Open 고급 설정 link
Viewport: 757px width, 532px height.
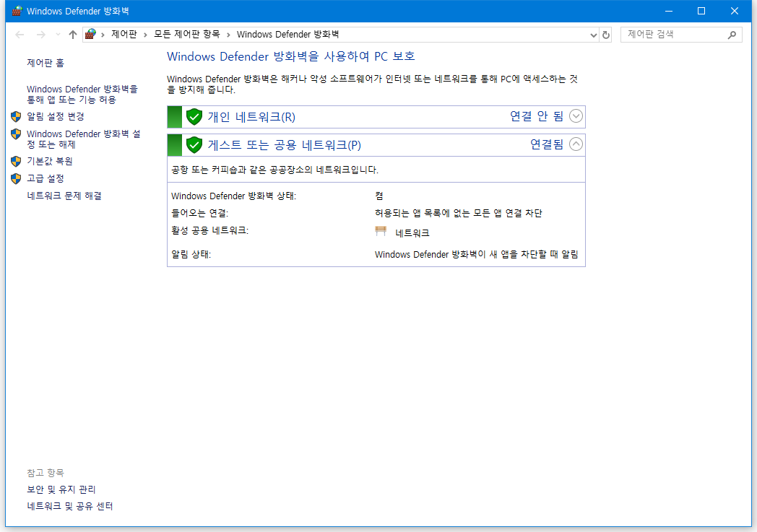click(46, 178)
